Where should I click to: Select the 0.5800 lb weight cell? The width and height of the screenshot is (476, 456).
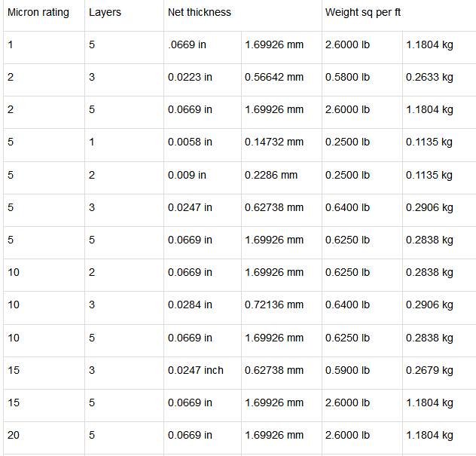[347, 78]
